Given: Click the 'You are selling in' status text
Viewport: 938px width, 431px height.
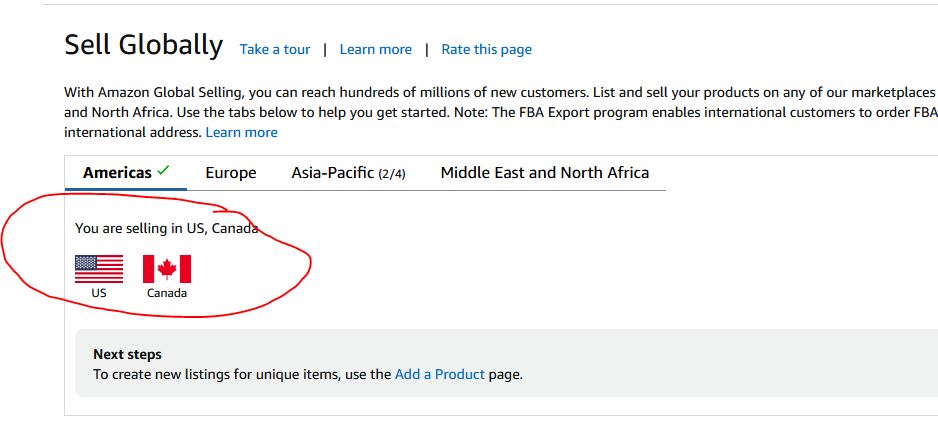Looking at the screenshot, I should pyautogui.click(x=167, y=228).
